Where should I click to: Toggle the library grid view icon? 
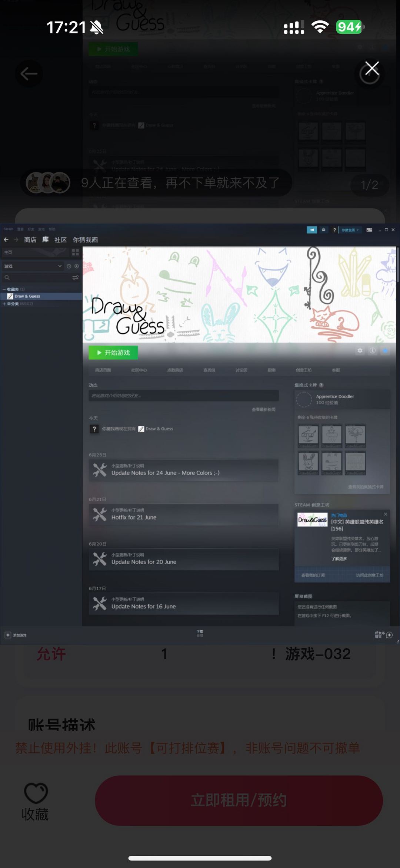[x=76, y=253]
